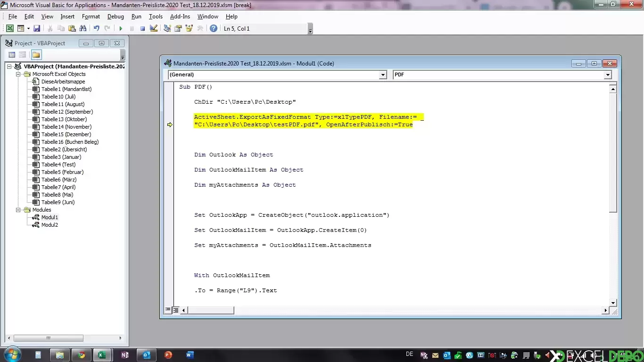This screenshot has width=644, height=362.
Task: Open the Help menu
Action: point(231,16)
